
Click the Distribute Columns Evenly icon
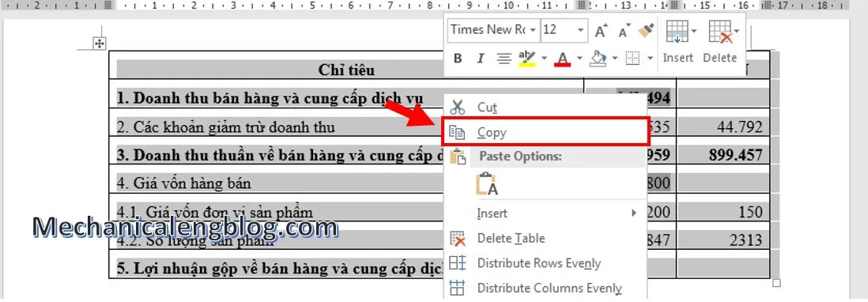click(458, 289)
